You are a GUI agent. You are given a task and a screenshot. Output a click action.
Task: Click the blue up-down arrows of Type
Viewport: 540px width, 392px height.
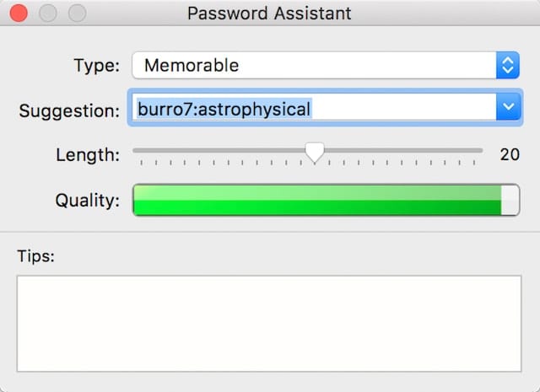click(x=506, y=65)
